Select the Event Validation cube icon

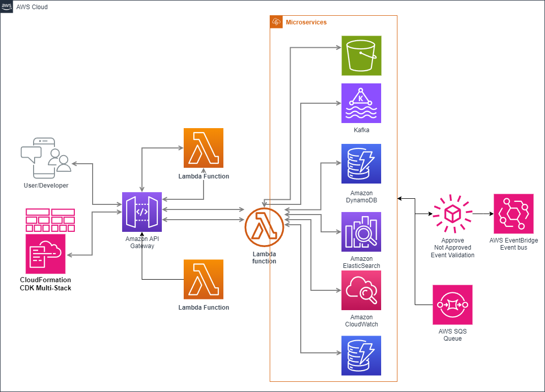tap(452, 214)
